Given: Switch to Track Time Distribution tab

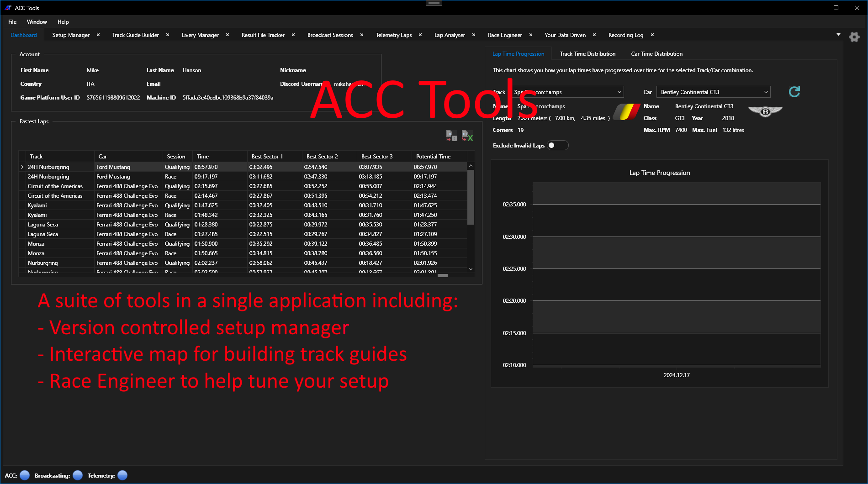Looking at the screenshot, I should tap(587, 53).
